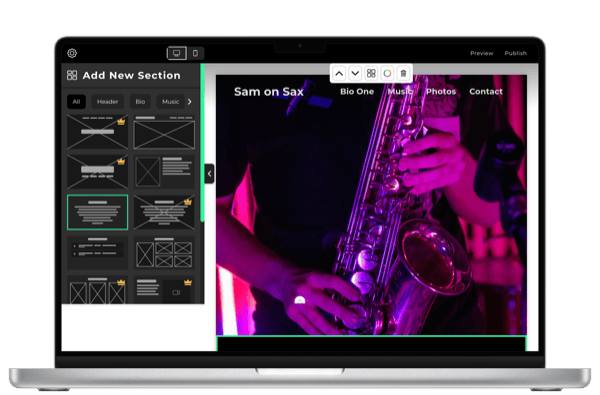This screenshot has height=395, width=600.
Task: Choose the photo gallery grid template
Action: 164,253
